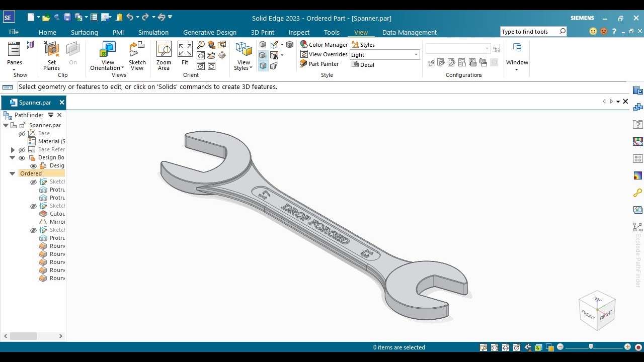
Task: Open the Surfacing tab
Action: [x=85, y=32]
